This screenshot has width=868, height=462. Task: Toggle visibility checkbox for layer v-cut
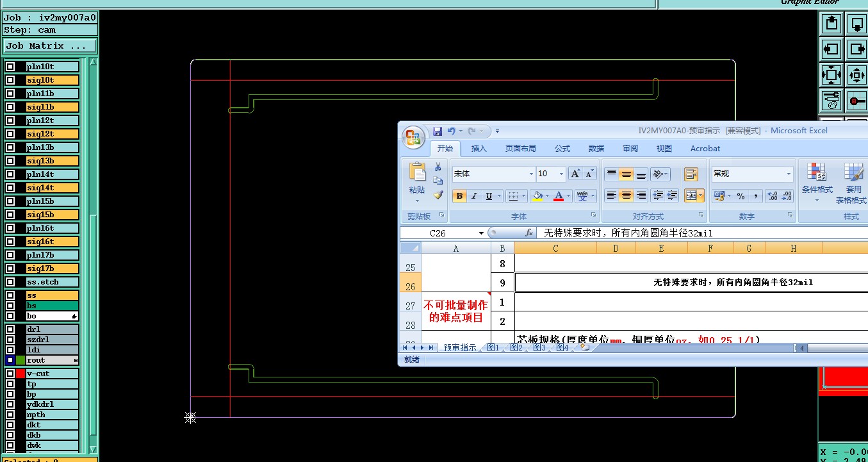[x=10, y=374]
